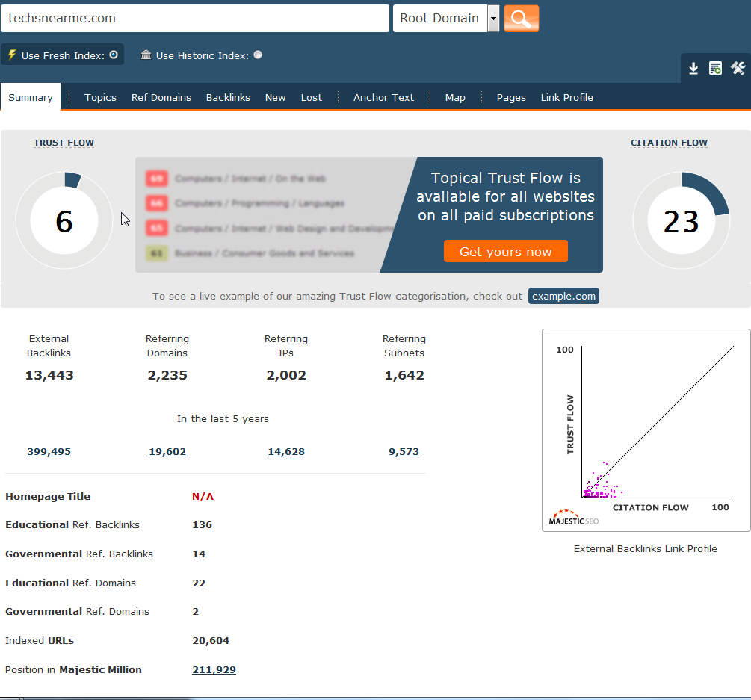Click the Trust Flow 6 gauge
Screen dimensions: 751x700
64,220
